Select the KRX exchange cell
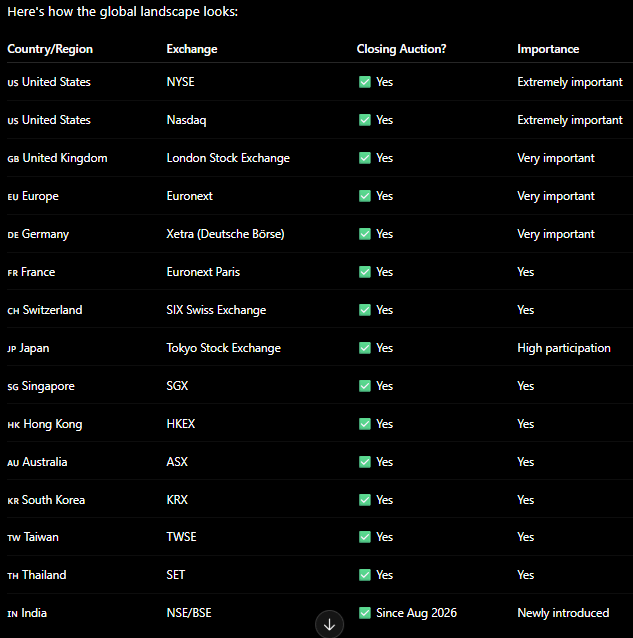Image resolution: width=633 pixels, height=638 pixels. coord(177,500)
